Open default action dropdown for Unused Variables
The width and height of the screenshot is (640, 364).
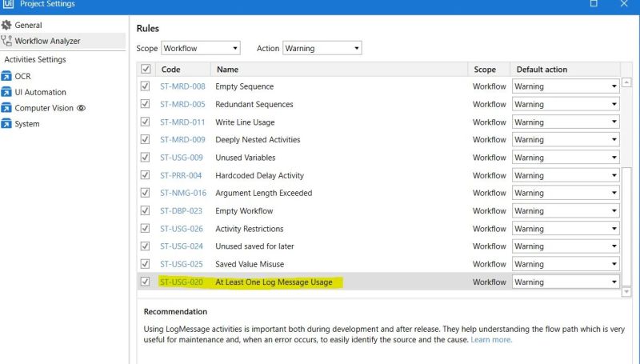(566, 158)
